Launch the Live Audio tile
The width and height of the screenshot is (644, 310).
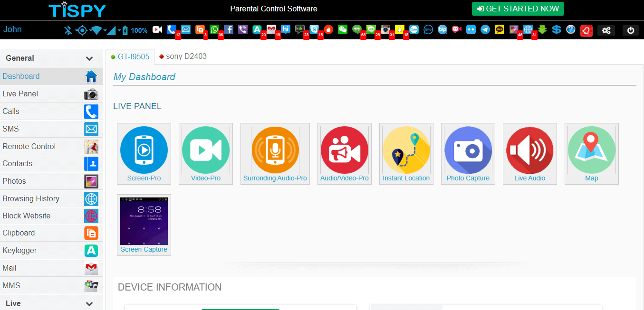(x=530, y=154)
